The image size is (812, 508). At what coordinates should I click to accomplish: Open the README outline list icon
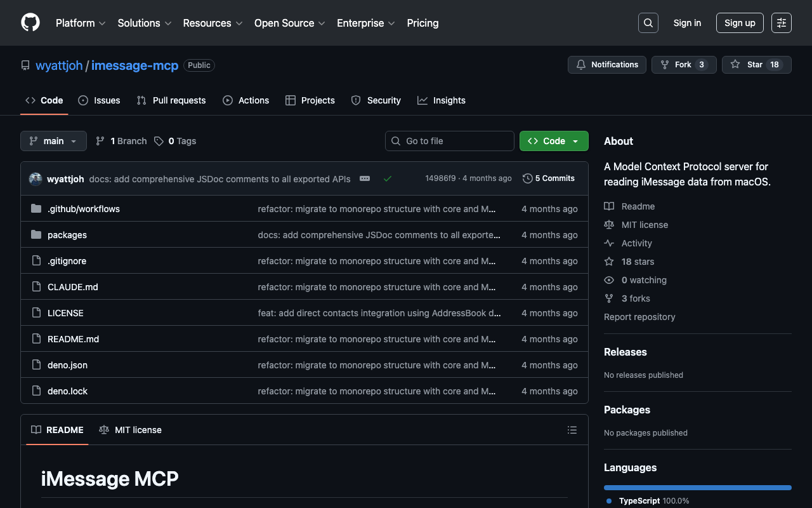coord(572,430)
